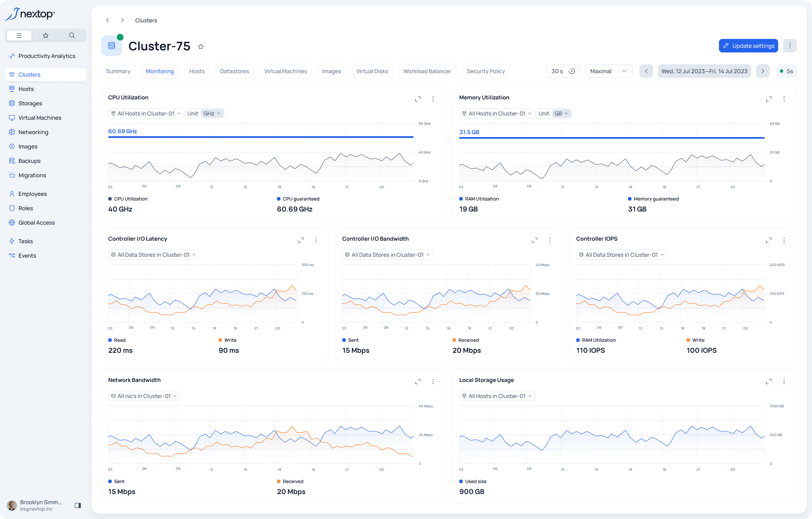Open Storages in sidebar
Viewport: 812px width, 519px height.
pyautogui.click(x=46, y=103)
